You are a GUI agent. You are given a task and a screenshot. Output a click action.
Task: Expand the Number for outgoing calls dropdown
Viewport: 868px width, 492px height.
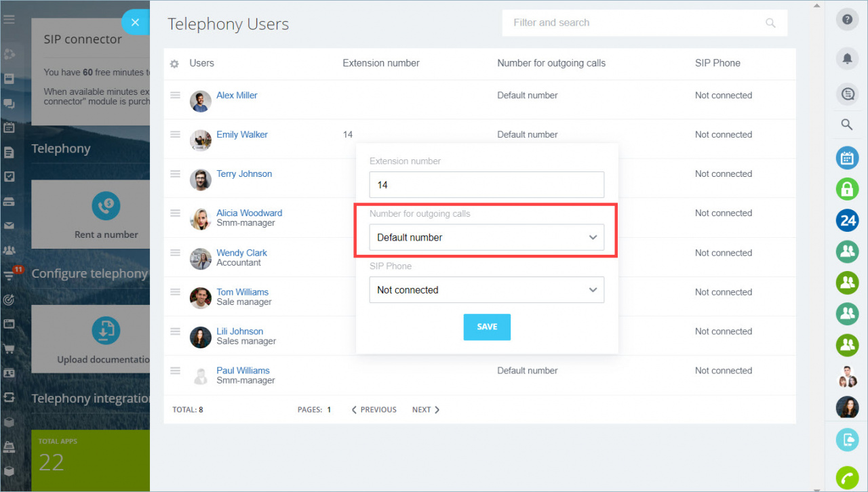(x=486, y=237)
